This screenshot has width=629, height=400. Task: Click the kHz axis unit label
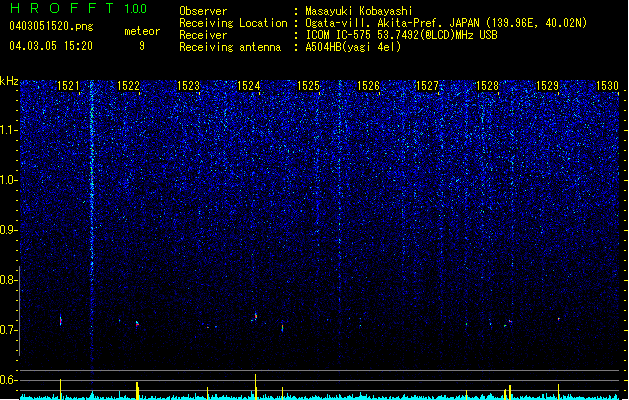(x=9, y=81)
